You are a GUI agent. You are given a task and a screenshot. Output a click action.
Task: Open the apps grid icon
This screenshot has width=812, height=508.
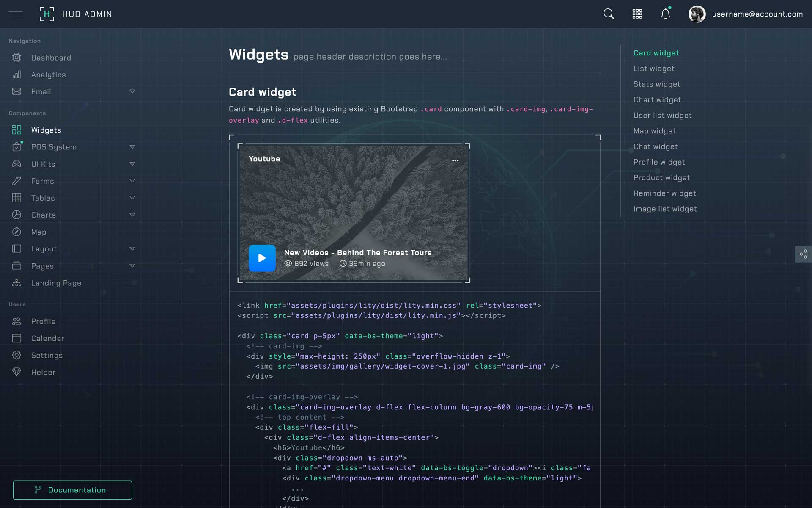(637, 14)
